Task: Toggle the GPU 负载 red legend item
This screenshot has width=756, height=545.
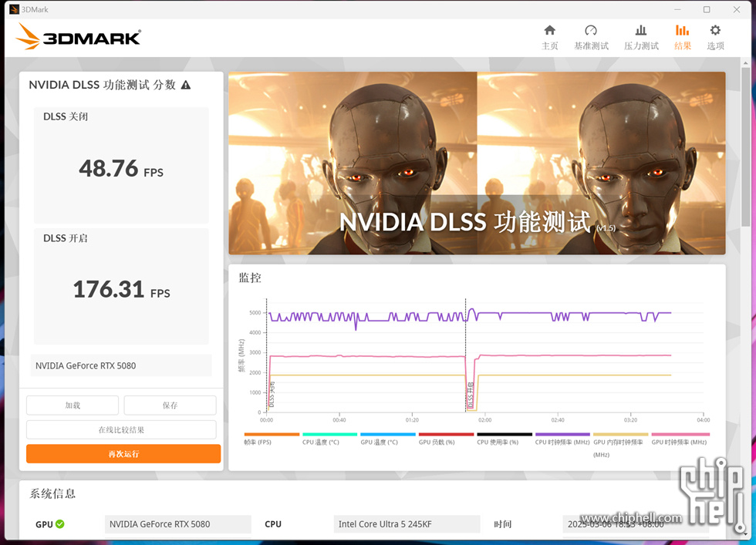Action: pos(447,438)
